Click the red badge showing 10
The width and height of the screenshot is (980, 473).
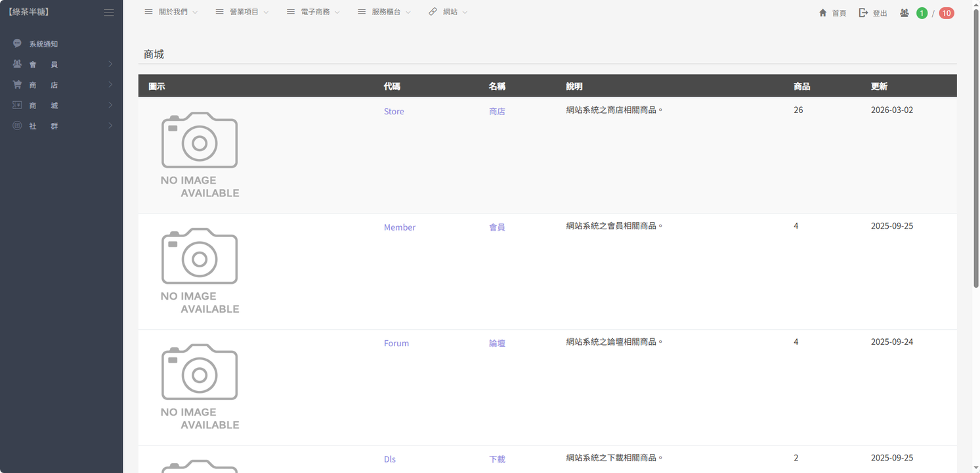pyautogui.click(x=946, y=13)
